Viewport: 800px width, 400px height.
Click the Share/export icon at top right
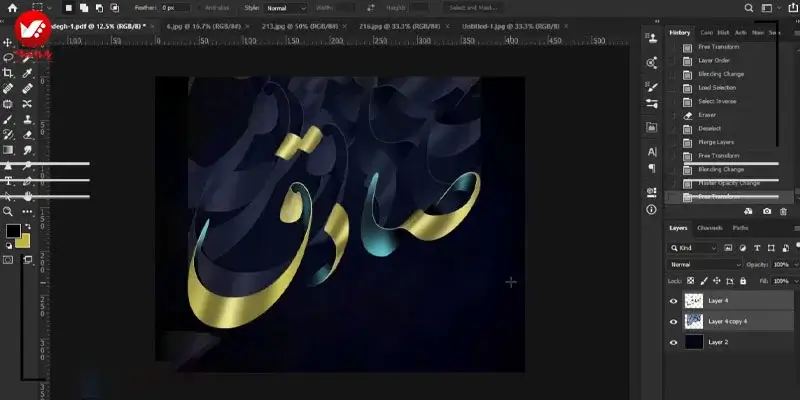pyautogui.click(x=793, y=8)
